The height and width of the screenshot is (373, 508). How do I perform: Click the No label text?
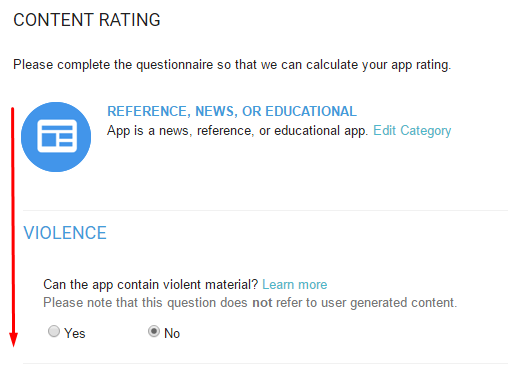172,333
